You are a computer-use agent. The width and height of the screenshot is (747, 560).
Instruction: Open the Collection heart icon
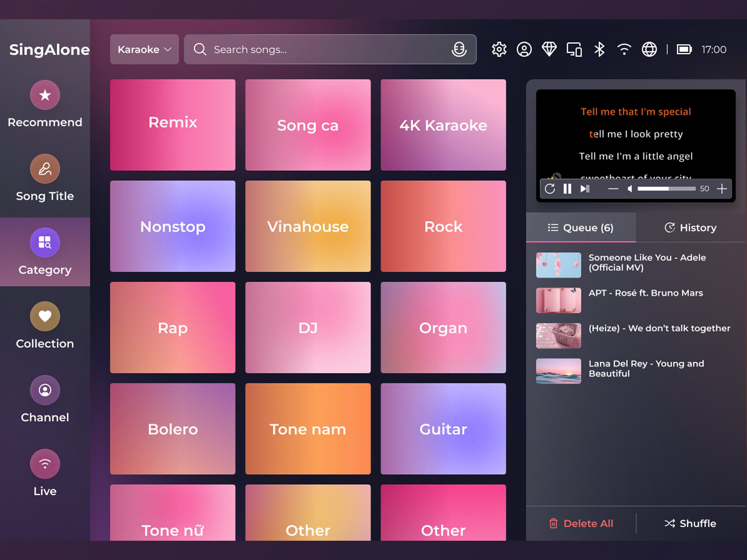pyautogui.click(x=45, y=316)
